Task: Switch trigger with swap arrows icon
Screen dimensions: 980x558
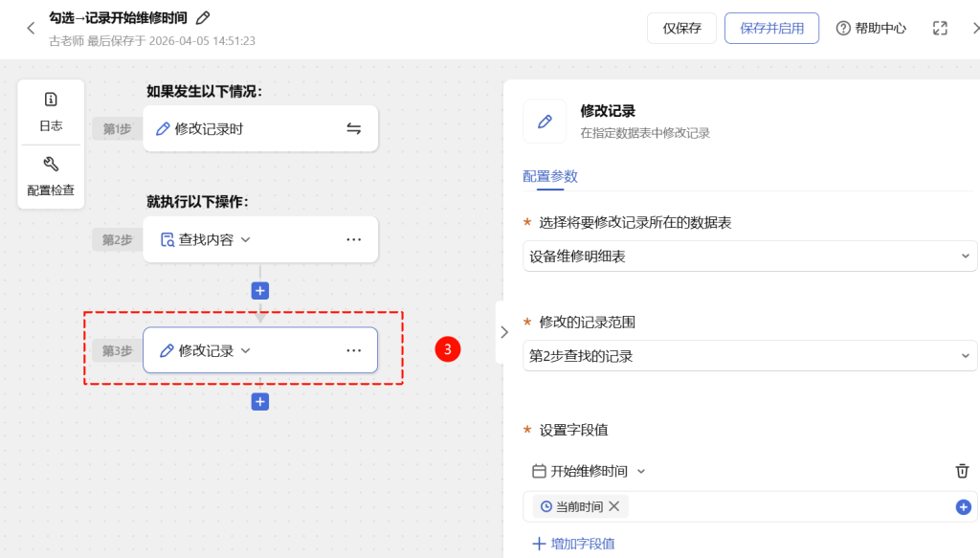Action: [x=354, y=128]
